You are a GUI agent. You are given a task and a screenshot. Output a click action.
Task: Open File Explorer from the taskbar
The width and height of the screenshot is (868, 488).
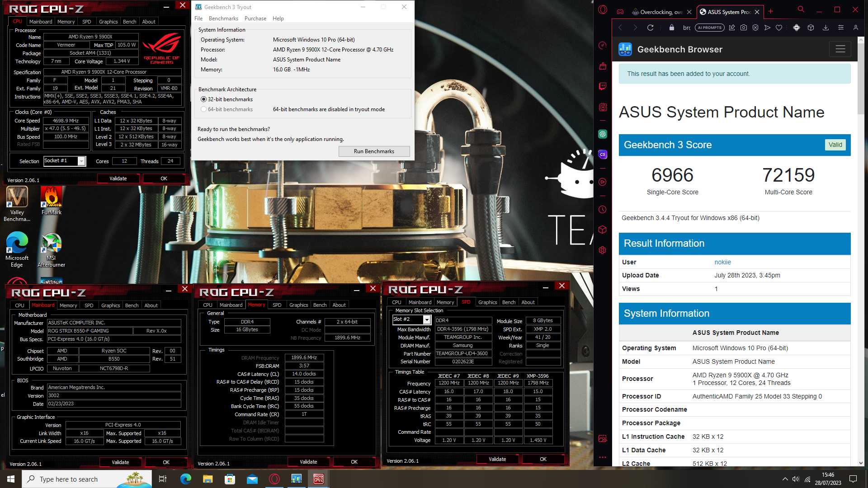pos(208,479)
